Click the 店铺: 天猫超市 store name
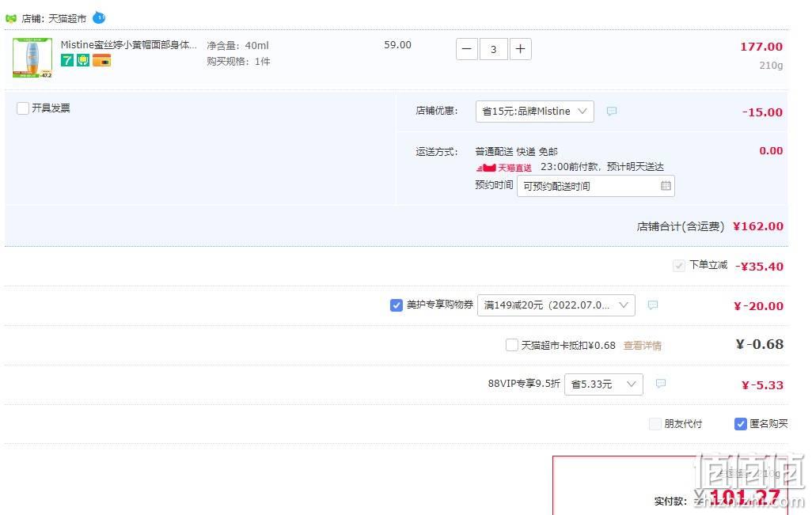 54,19
